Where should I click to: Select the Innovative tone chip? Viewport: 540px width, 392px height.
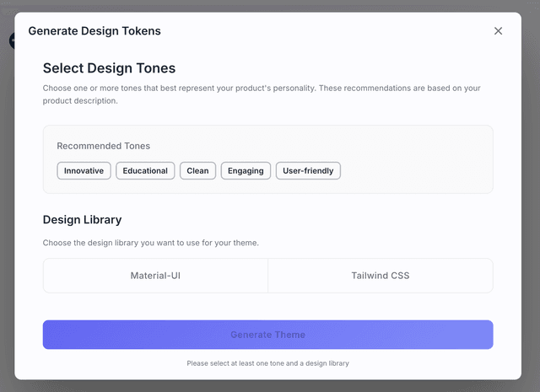point(84,170)
